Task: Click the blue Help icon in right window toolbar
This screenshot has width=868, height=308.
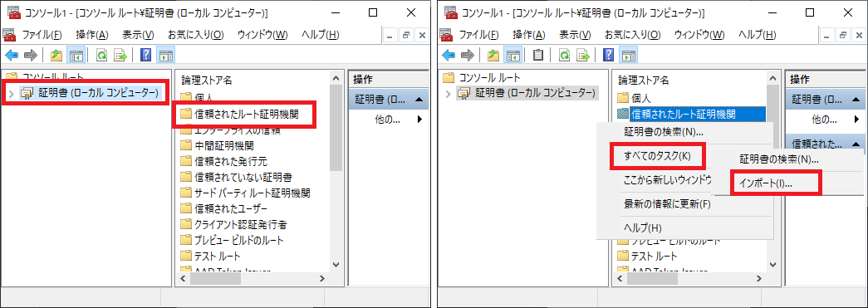Action: [608, 55]
